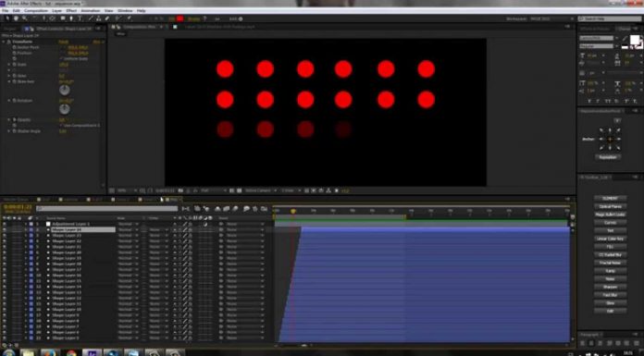
Task: Click the Search Help field
Action: click(610, 18)
